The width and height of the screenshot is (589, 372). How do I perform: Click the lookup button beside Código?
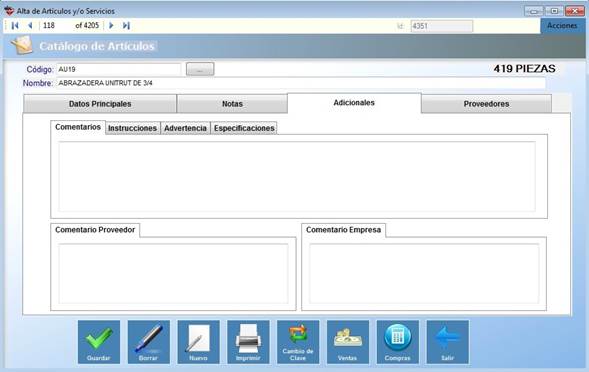(200, 70)
